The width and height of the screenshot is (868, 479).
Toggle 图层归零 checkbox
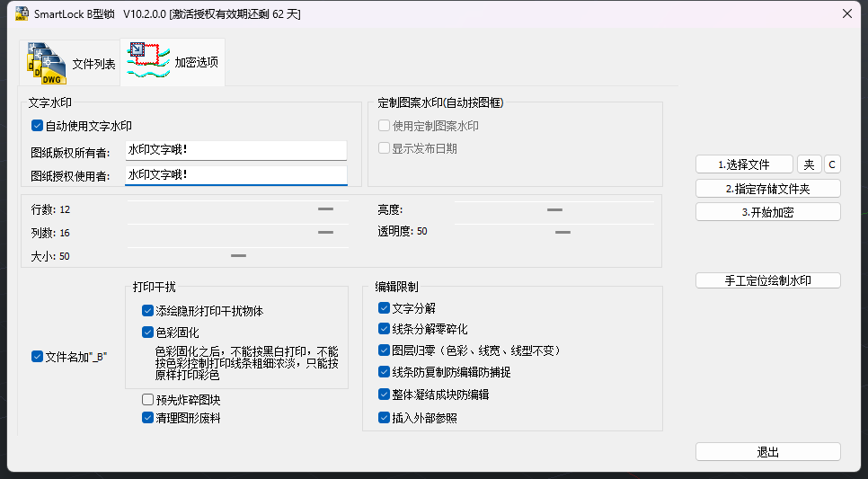coord(384,350)
